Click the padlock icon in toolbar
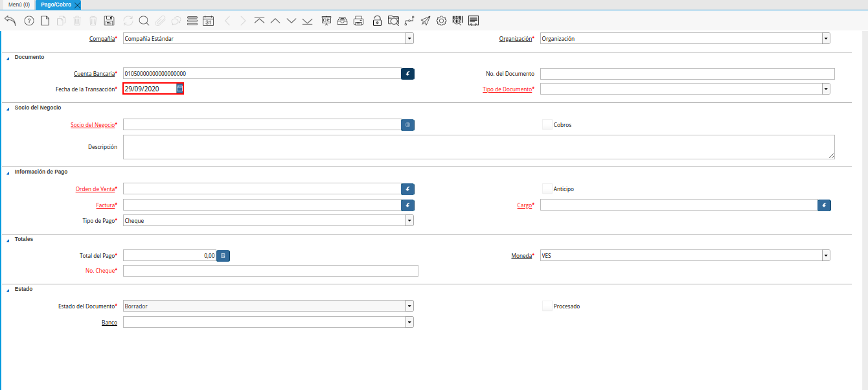Viewport: 868px width, 390px height. coord(377,21)
